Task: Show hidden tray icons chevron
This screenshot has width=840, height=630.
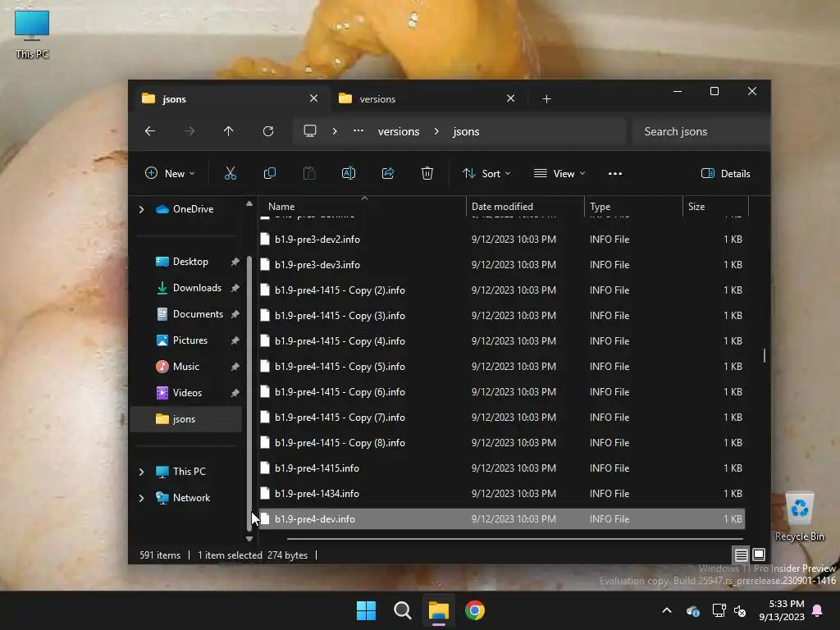Action: tap(667, 610)
